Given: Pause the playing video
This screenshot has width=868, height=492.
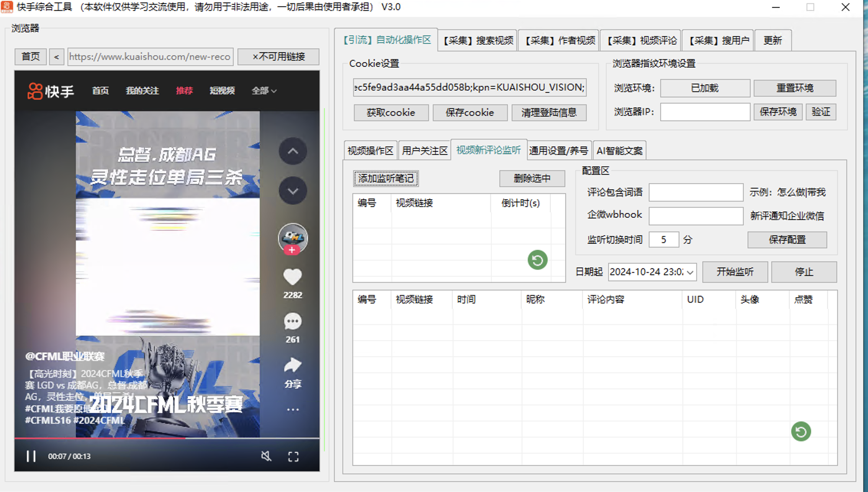Looking at the screenshot, I should coord(30,456).
